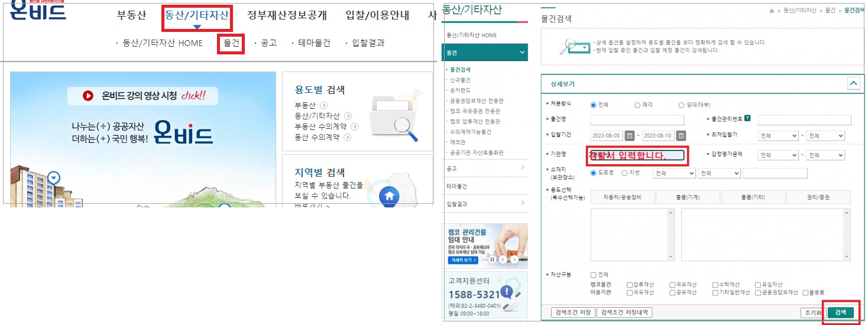Click 검색조건 저장 button
868x325 pixels.
tap(573, 312)
